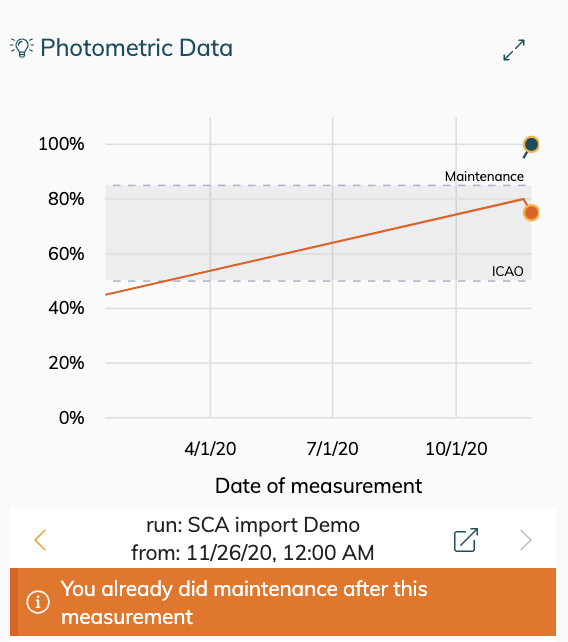This screenshot has width=568, height=642.
Task: Click the lightbulb icon beside Photometric Data
Action: (22, 48)
